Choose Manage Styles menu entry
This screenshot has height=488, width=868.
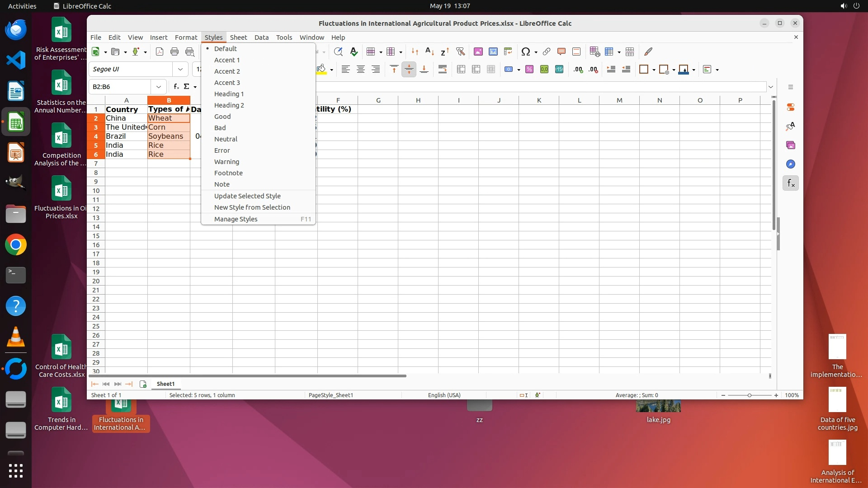(236, 219)
